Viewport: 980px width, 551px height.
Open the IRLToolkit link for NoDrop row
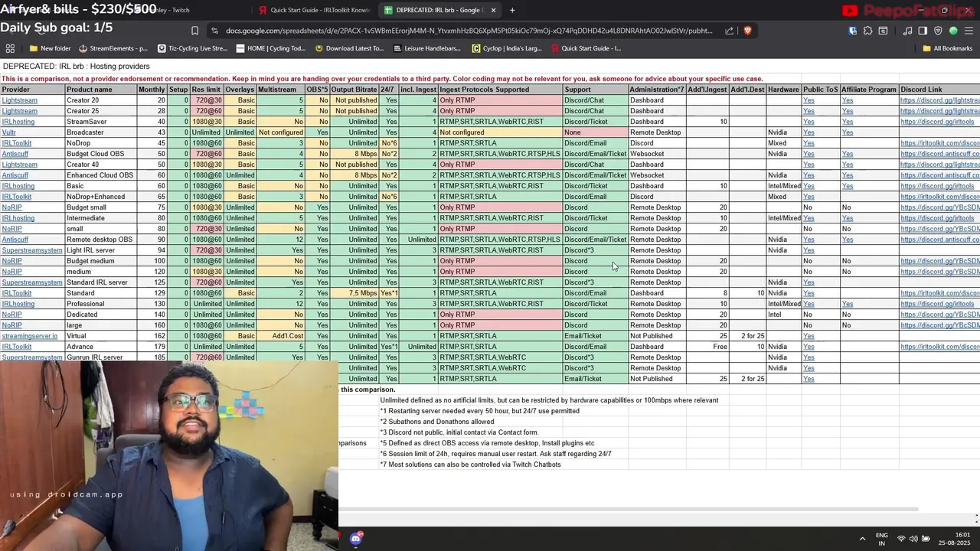coord(17,143)
